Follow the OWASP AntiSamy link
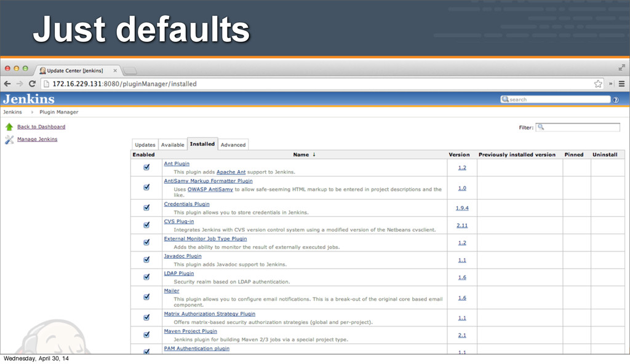 [210, 189]
